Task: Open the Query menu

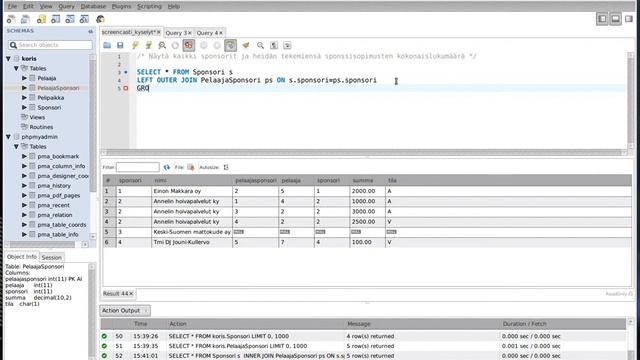Action: 66,7
